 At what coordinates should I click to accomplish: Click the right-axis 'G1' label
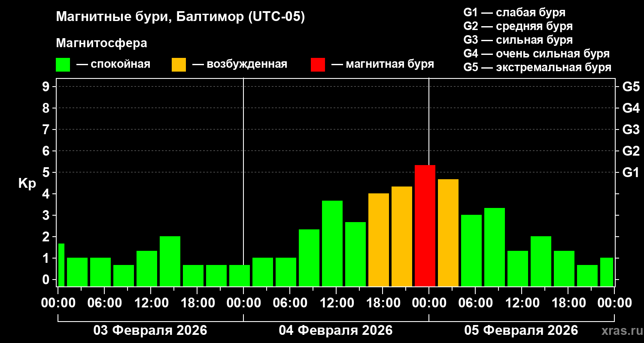click(631, 172)
